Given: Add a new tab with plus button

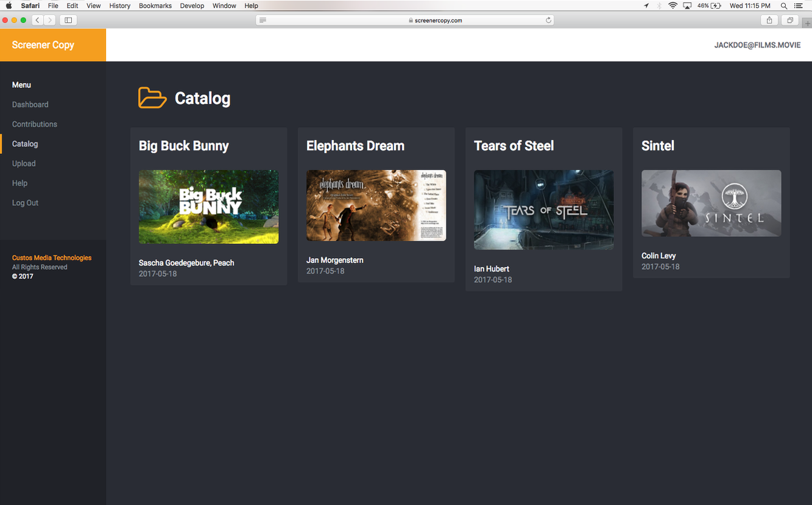Looking at the screenshot, I should [807, 23].
